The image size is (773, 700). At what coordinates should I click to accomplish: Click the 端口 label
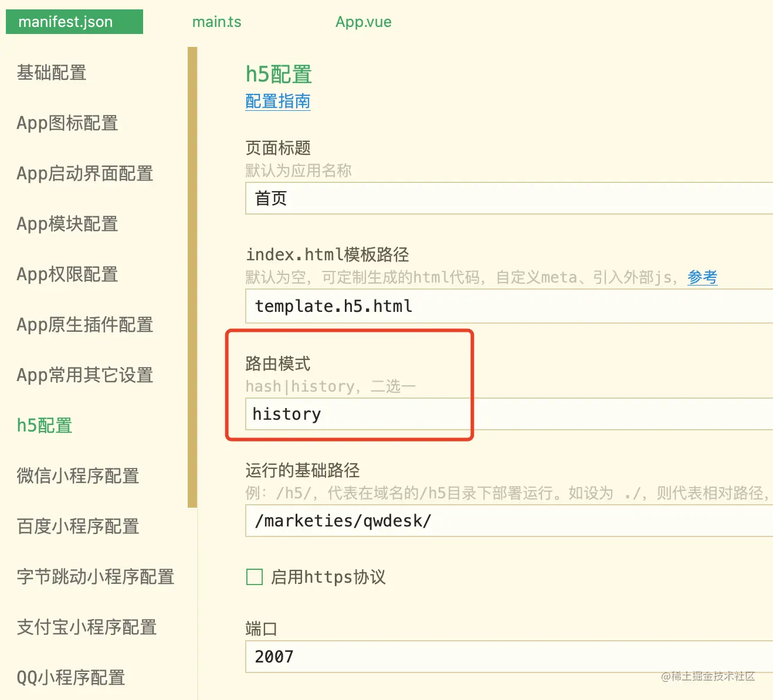[261, 629]
